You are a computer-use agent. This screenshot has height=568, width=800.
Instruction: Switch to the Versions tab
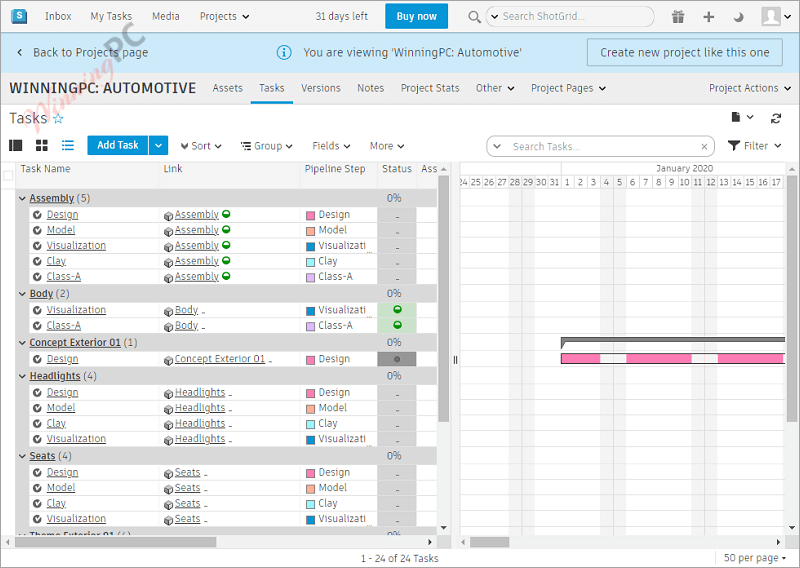tap(321, 88)
